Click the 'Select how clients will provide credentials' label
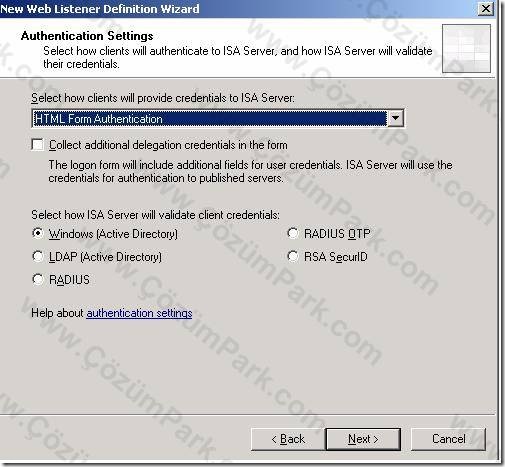Image resolution: width=505 pixels, height=467 pixels. [163, 98]
